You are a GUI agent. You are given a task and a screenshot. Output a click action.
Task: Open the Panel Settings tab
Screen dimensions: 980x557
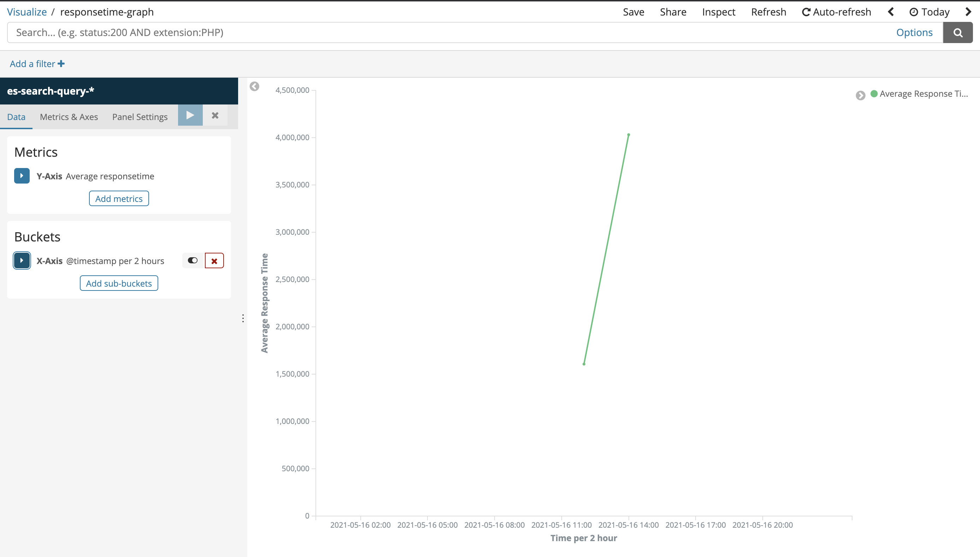tap(140, 117)
